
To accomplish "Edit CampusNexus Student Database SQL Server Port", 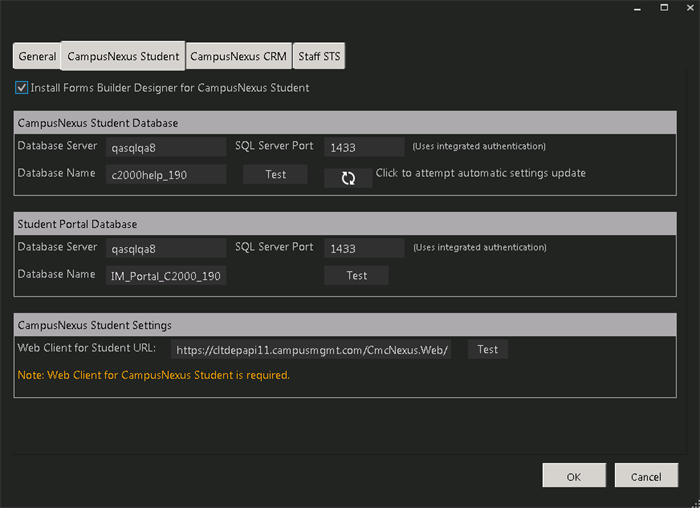I will click(364, 147).
